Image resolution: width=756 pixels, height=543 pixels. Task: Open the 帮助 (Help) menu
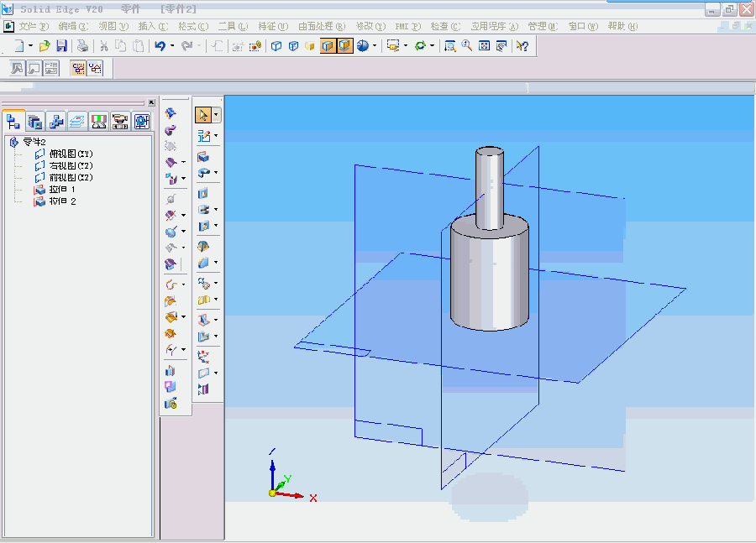tap(621, 26)
